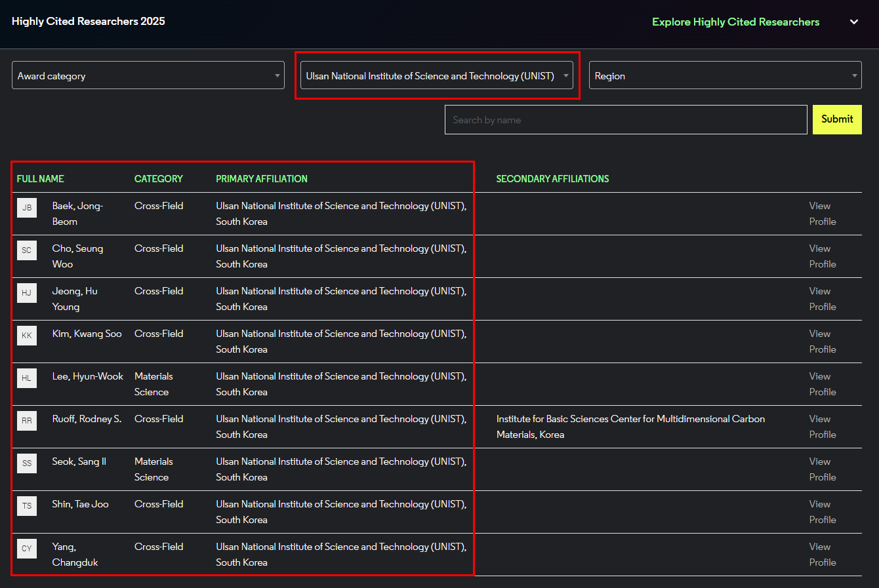This screenshot has height=588, width=879.
Task: Click the KK avatar for Kim, Kwang Soo
Action: coord(27,336)
